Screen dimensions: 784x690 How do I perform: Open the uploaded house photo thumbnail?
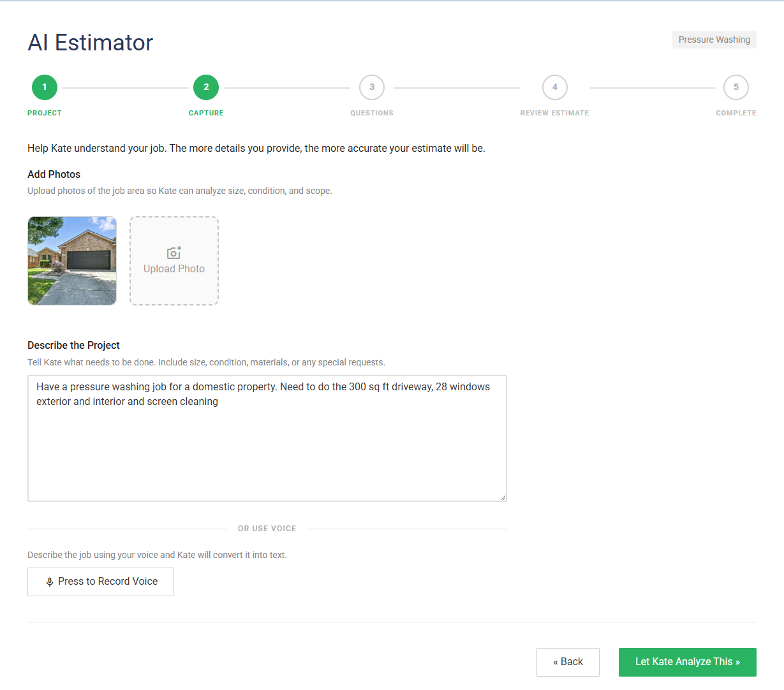point(72,261)
